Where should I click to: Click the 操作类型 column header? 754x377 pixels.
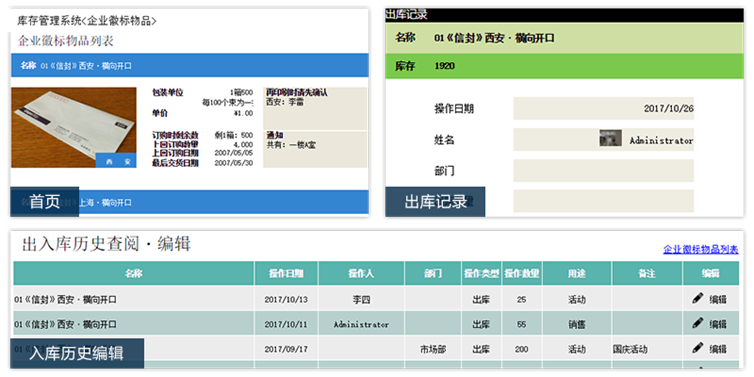pos(481,274)
